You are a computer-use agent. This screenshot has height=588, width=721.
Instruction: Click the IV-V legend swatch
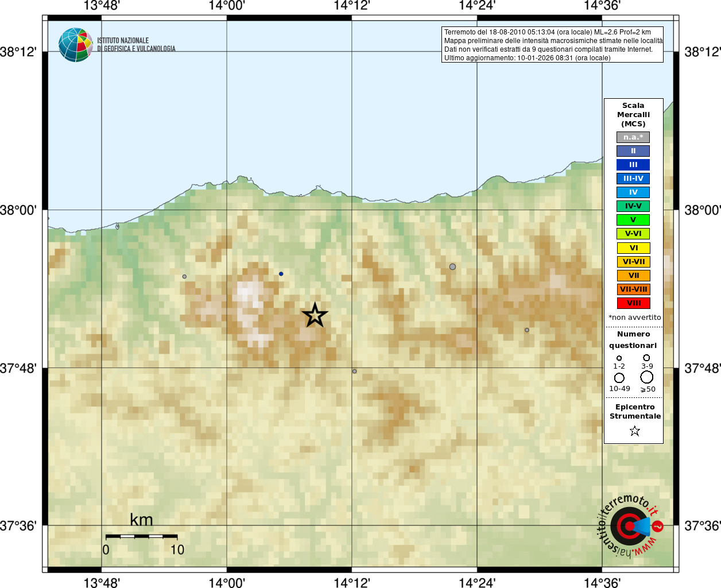coord(633,206)
